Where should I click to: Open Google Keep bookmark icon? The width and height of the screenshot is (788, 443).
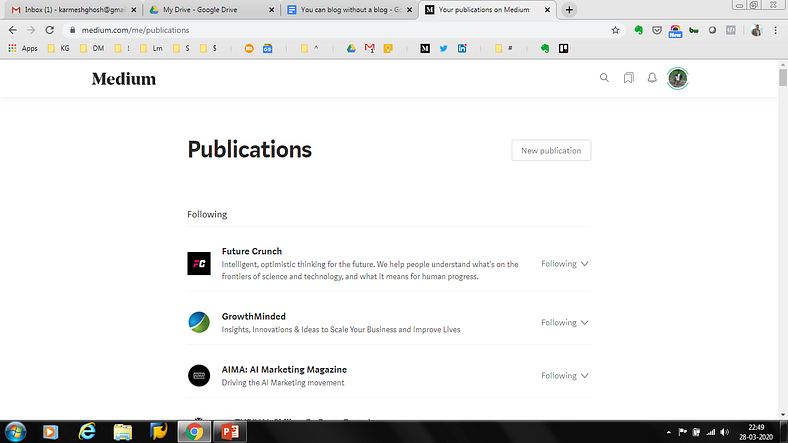pyautogui.click(x=388, y=48)
